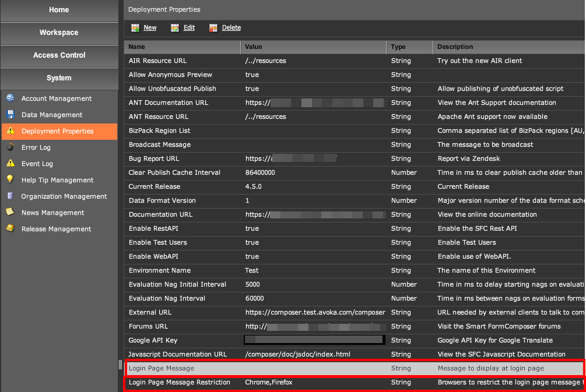The image size is (586, 392).
Task: Open Release Management
Action: click(x=59, y=229)
